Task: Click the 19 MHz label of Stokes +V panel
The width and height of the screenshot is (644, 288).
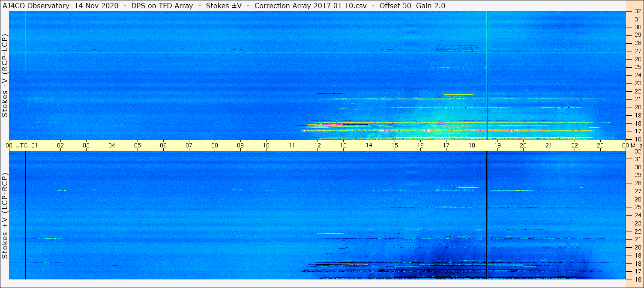Action: (637, 255)
